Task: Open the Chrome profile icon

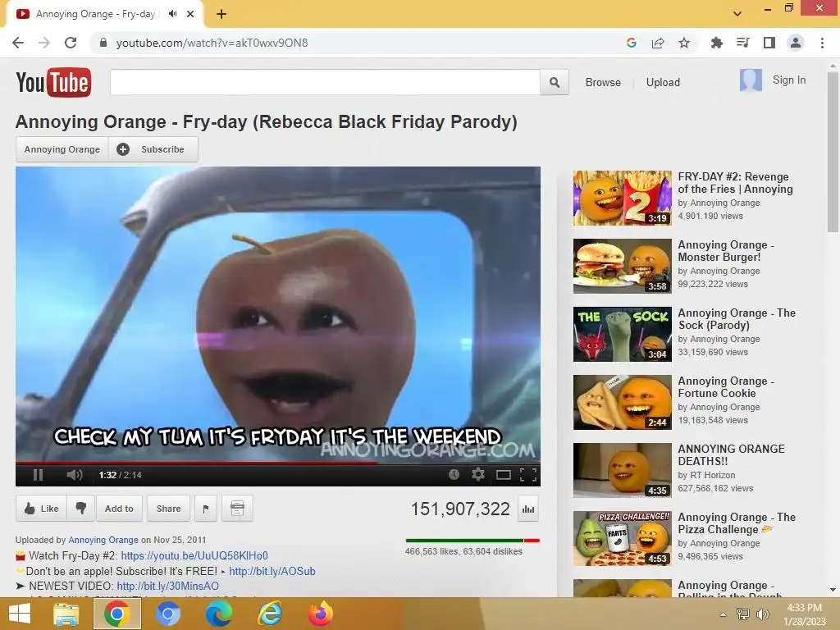Action: click(x=796, y=43)
